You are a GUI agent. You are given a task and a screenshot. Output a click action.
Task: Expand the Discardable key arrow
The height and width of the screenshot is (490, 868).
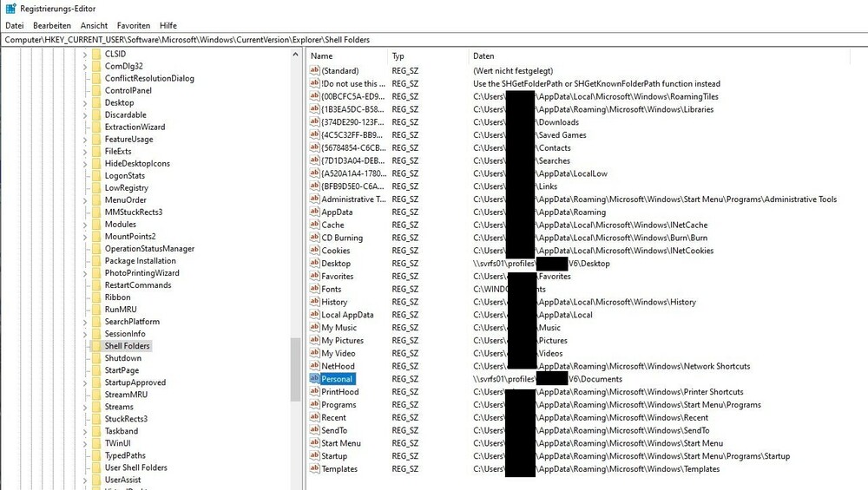85,114
